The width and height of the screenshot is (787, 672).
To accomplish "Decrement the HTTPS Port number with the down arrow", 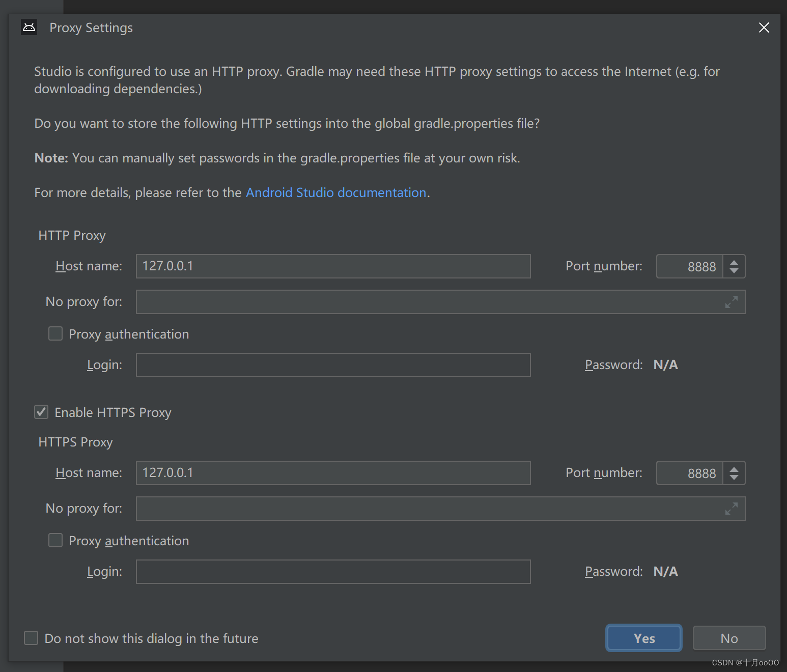I will pos(734,478).
